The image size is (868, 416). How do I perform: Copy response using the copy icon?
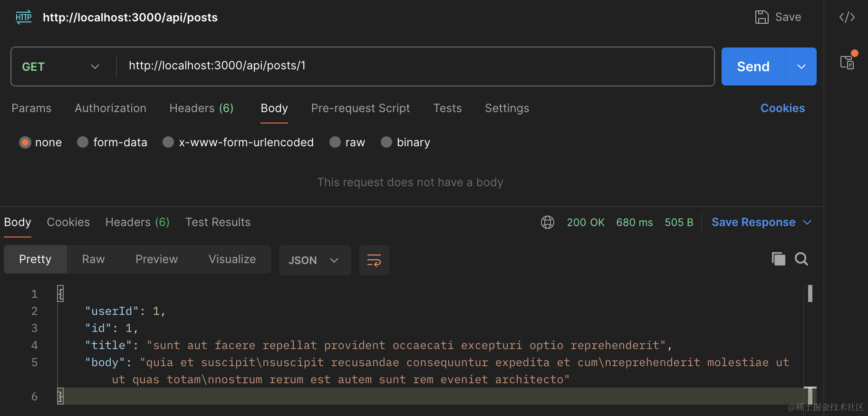(778, 259)
